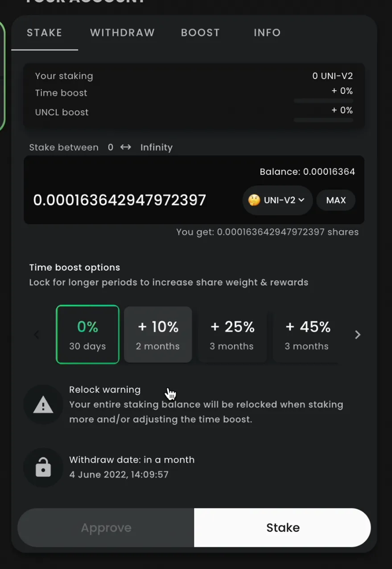This screenshot has width=392, height=569.
Task: Click the next arrow for boost options
Action: 357,335
